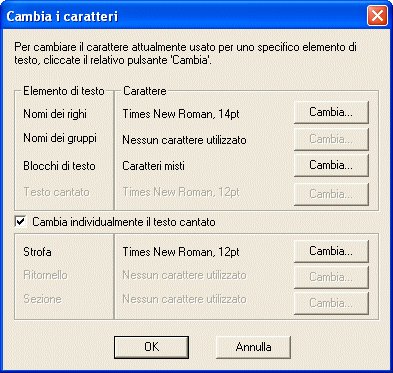Click Nessun carattere utilizzato beside Nomi dei gruppi
393x373 pixels.
click(x=184, y=140)
